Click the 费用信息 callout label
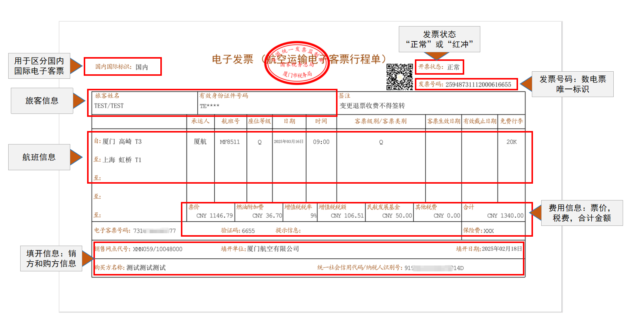The width and height of the screenshot is (644, 327). click(582, 213)
